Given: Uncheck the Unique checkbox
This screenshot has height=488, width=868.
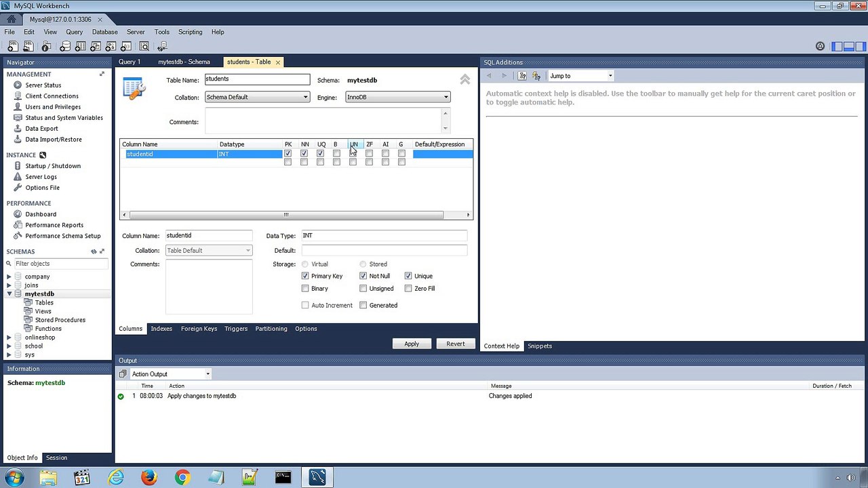Looking at the screenshot, I should 408,277.
